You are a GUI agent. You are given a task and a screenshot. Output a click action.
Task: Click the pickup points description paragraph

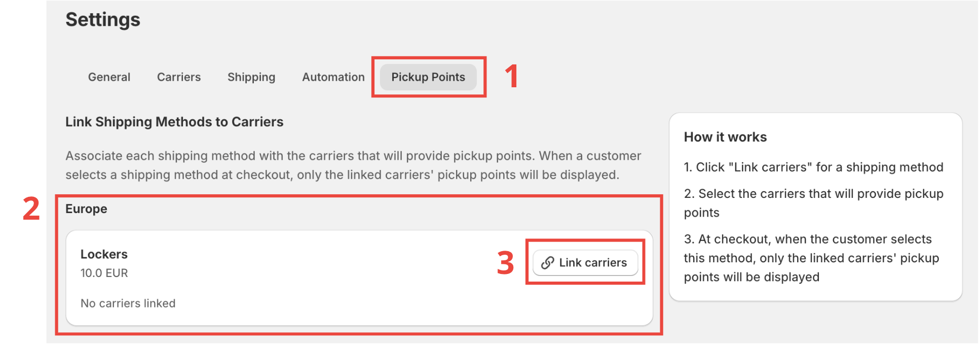coord(353,165)
